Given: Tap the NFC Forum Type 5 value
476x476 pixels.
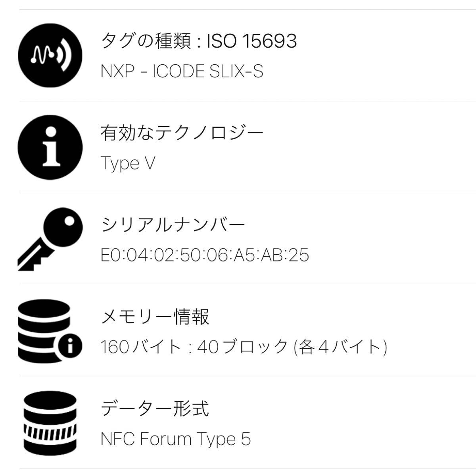Looking at the screenshot, I should click(x=176, y=439).
